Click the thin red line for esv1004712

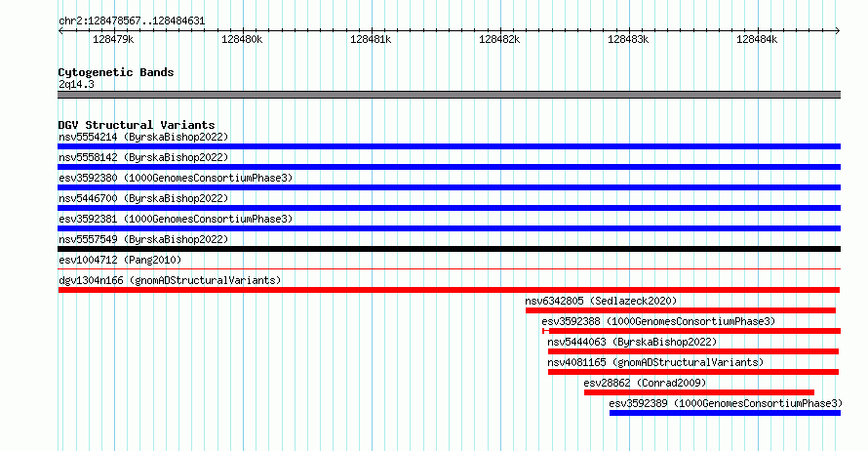tap(449, 269)
